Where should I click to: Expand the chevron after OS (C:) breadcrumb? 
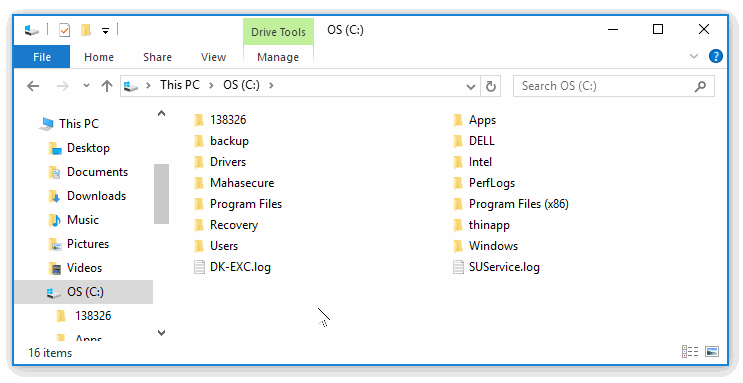[271, 86]
